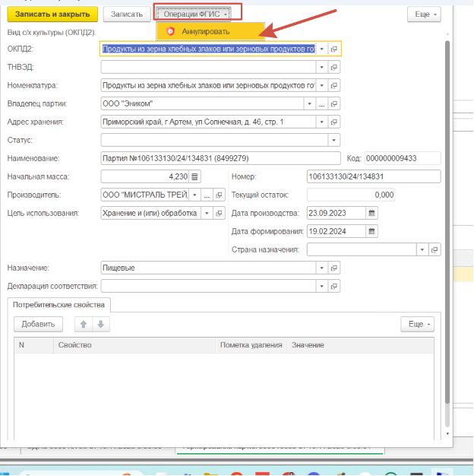Move property row down with arrow
This screenshot has width=474, height=476.
(x=100, y=324)
